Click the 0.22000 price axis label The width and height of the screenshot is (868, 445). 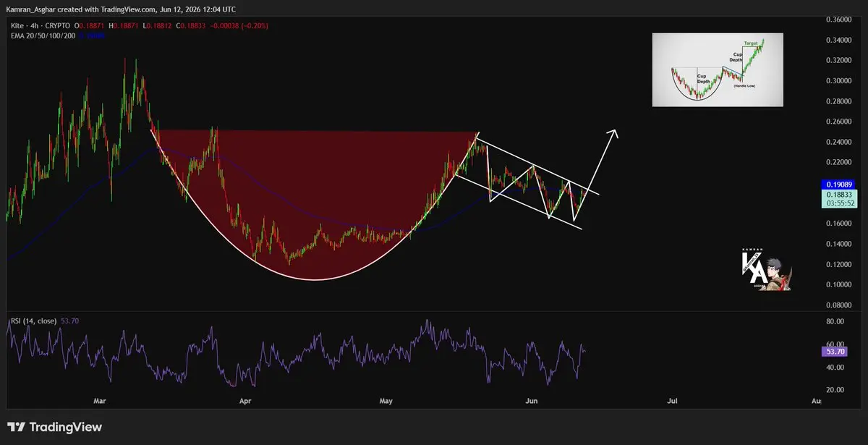(x=840, y=163)
